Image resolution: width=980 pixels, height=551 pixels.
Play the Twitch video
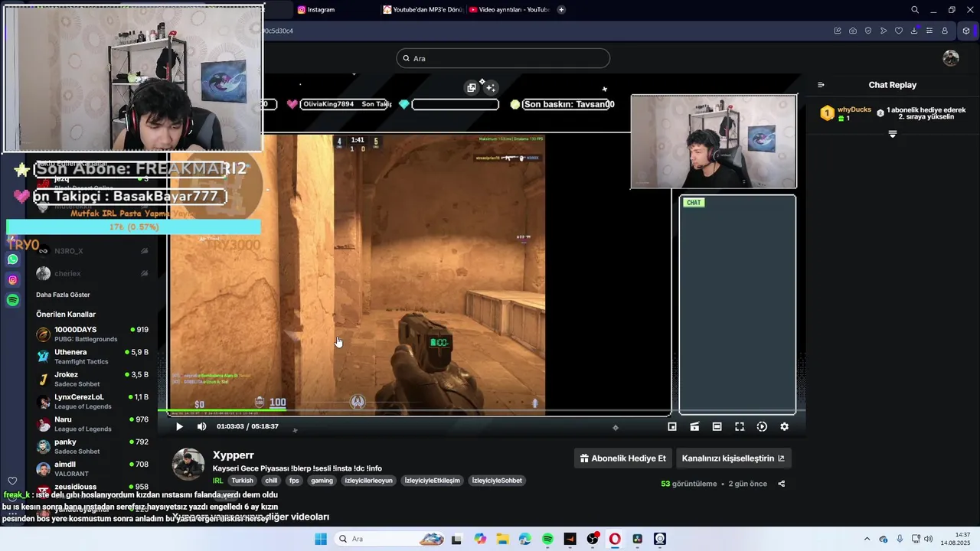(179, 427)
